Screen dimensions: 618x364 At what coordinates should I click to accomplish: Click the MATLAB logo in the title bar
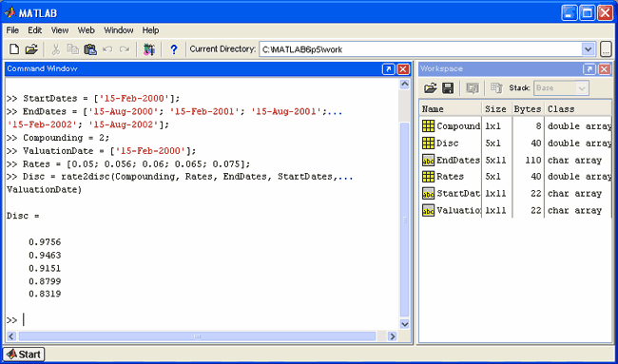tap(10, 13)
